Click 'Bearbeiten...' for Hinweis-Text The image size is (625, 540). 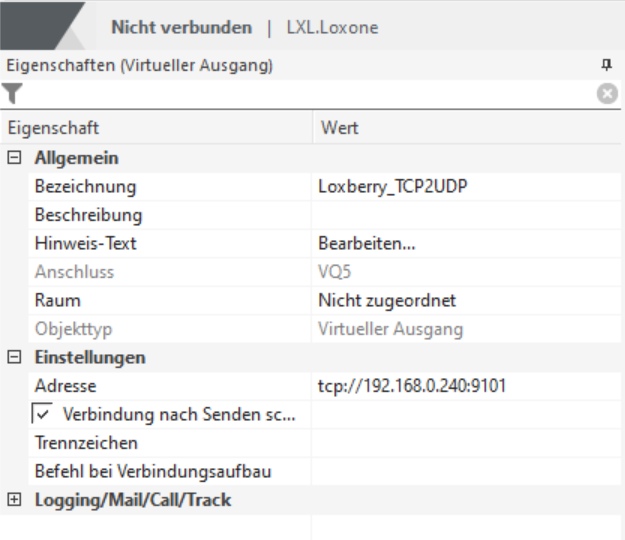(x=365, y=243)
